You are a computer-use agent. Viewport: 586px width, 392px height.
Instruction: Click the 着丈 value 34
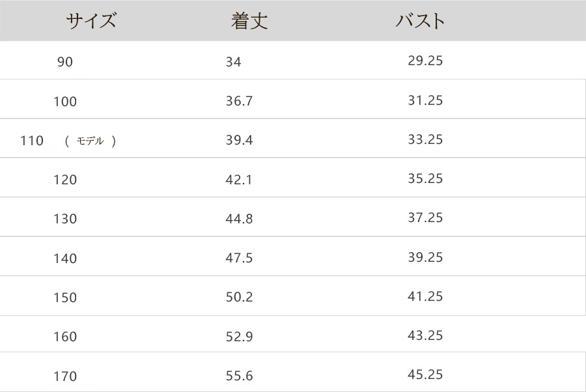coord(233,62)
